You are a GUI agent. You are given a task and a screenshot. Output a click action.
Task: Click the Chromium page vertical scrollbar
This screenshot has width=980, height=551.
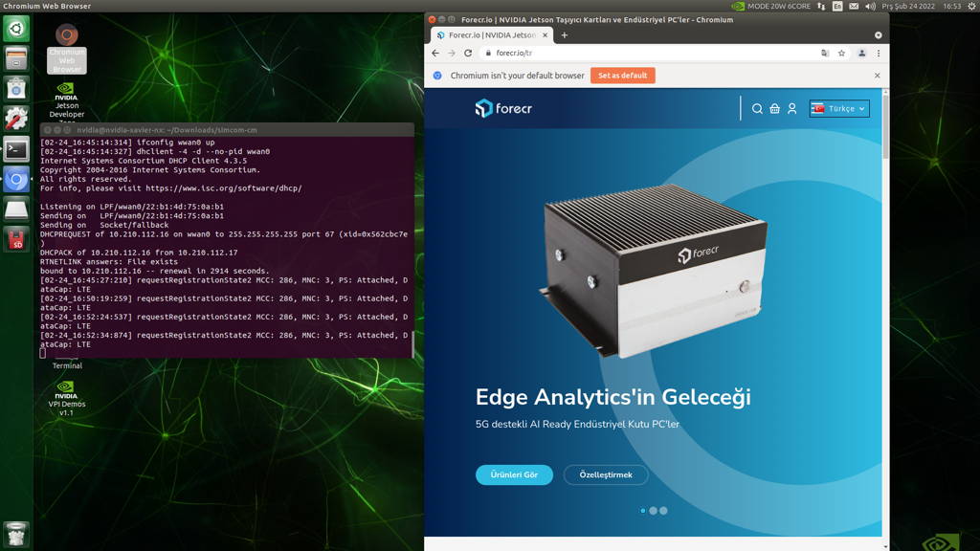point(885,126)
